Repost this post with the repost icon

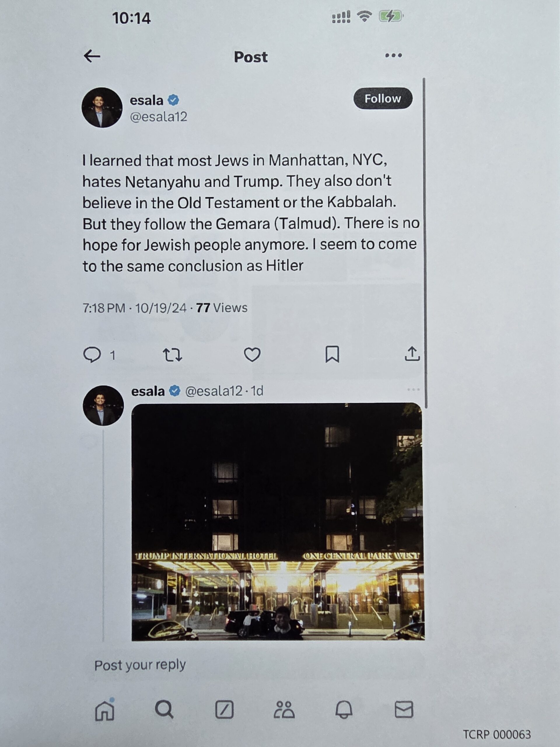click(172, 355)
